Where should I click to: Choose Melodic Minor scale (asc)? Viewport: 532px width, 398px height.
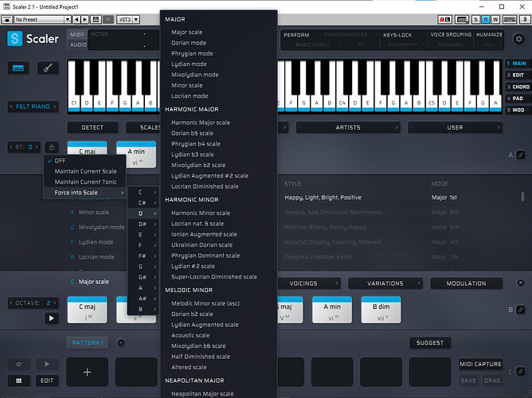pos(205,303)
